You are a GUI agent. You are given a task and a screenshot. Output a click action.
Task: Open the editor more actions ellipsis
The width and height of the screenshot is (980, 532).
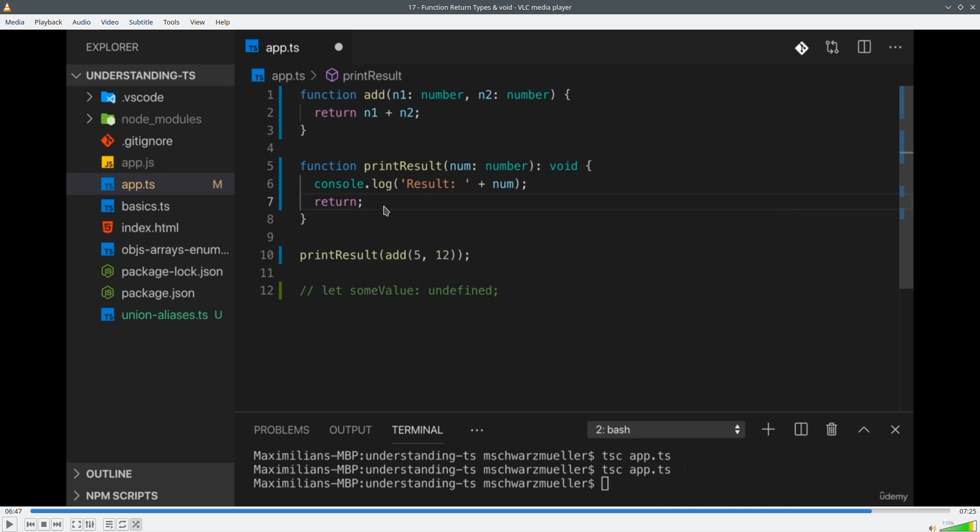[895, 47]
